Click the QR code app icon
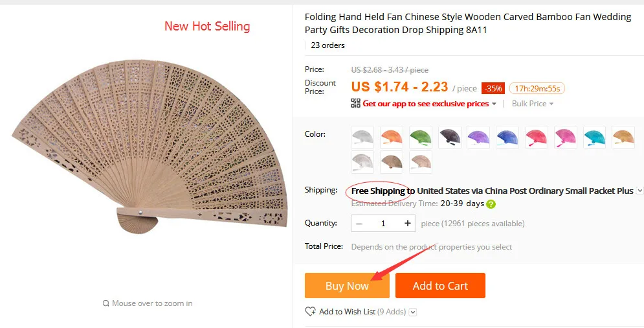Image resolution: width=644 pixels, height=328 pixels. [x=355, y=104]
